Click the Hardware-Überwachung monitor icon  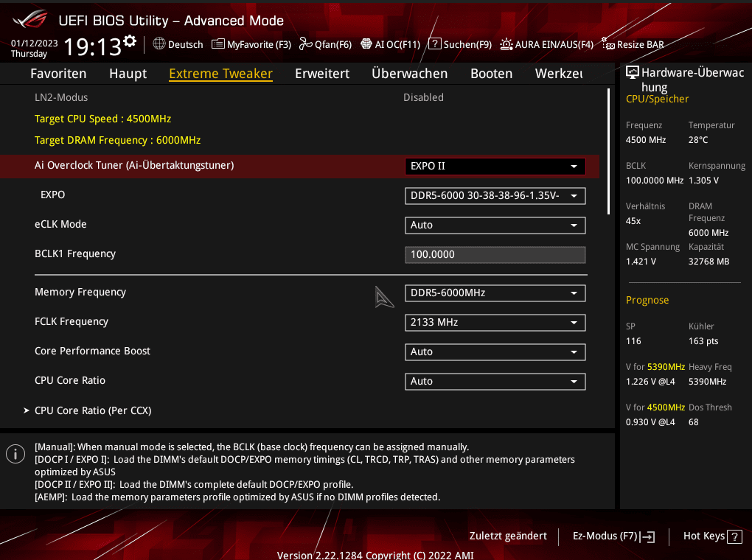pyautogui.click(x=632, y=72)
